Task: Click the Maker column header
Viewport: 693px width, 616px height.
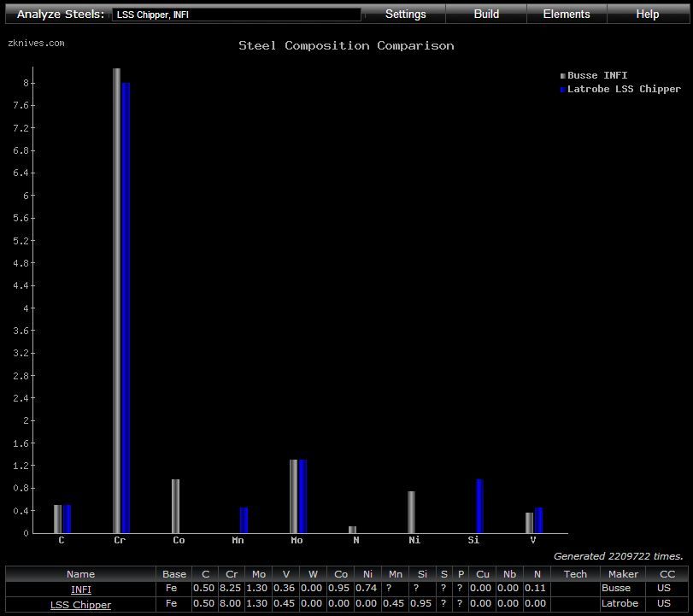Action: pyautogui.click(x=623, y=574)
